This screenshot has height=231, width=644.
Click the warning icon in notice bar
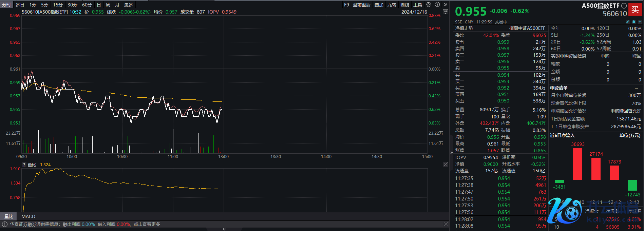(5, 224)
